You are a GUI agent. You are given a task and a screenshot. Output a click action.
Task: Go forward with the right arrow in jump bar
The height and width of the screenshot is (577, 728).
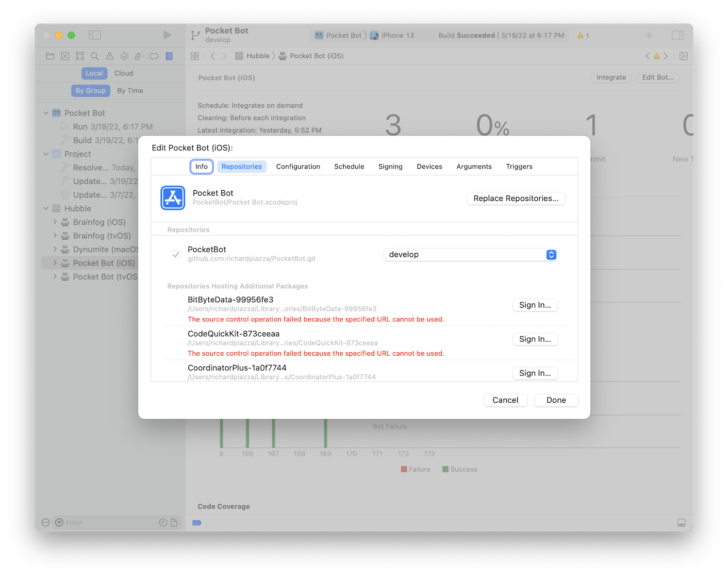pyautogui.click(x=224, y=56)
